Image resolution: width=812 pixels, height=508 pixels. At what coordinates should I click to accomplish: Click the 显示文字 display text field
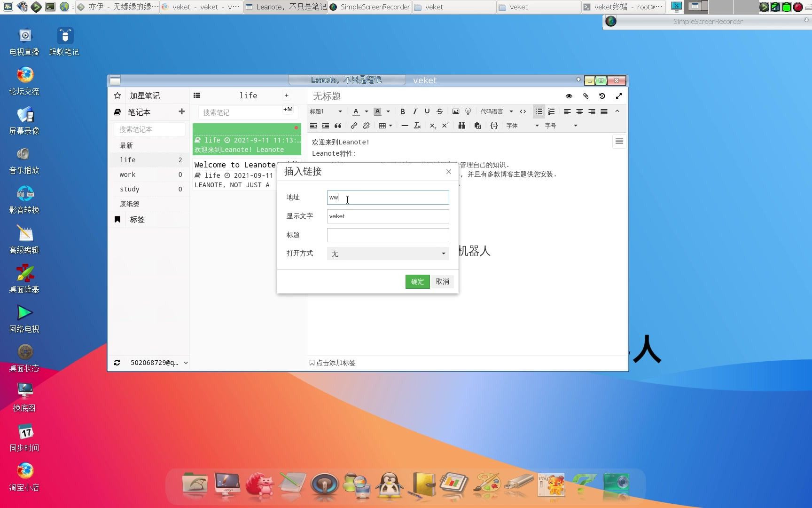pyautogui.click(x=388, y=216)
